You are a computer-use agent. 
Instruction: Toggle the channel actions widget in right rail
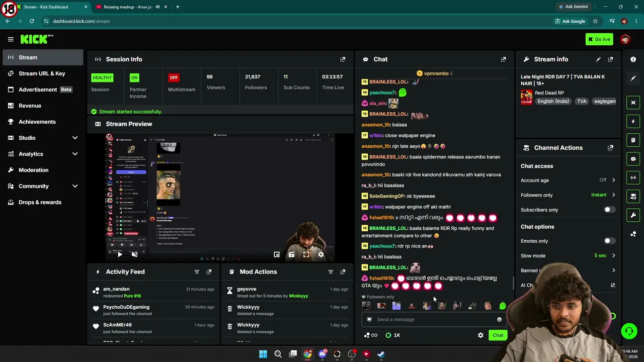pos(633,197)
